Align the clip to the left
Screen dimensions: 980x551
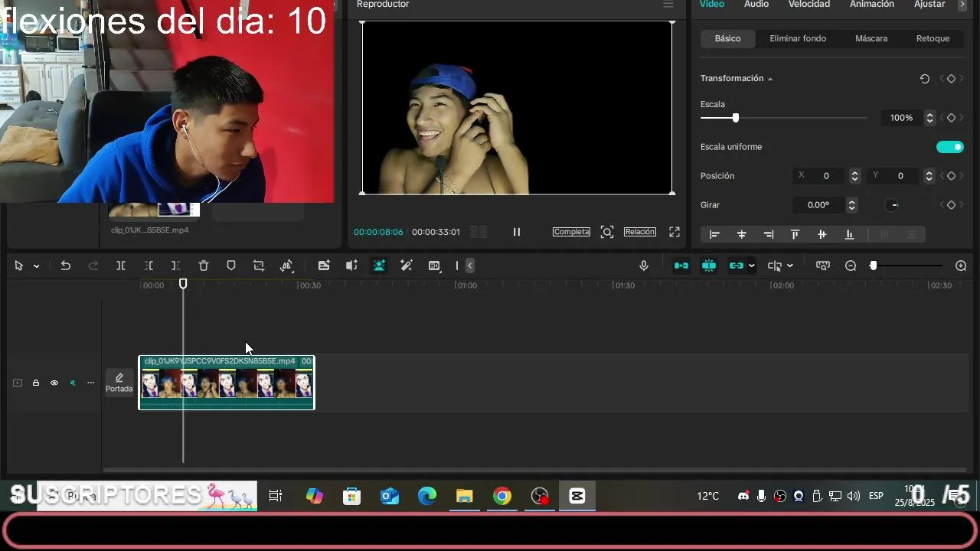(714, 234)
